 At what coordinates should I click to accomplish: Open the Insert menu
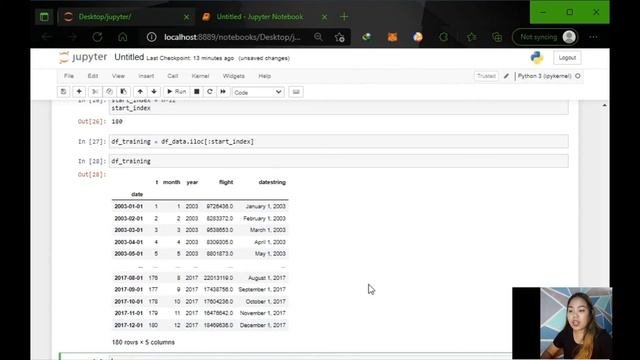(146, 76)
